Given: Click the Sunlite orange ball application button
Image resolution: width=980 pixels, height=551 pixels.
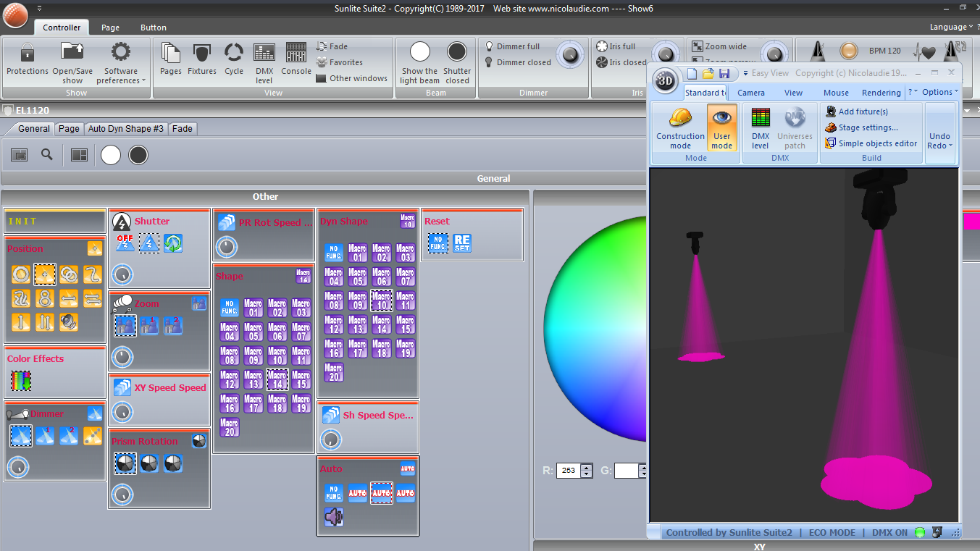Looking at the screenshot, I should pos(15,14).
